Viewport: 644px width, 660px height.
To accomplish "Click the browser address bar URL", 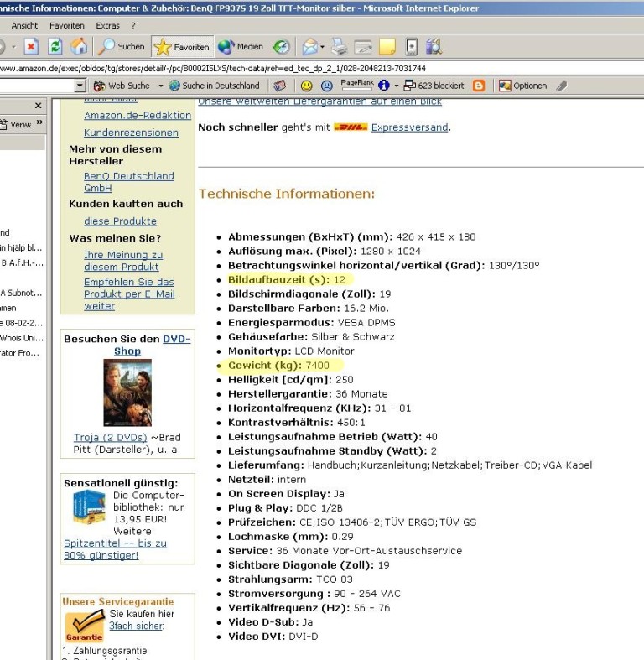I will 212,68.
